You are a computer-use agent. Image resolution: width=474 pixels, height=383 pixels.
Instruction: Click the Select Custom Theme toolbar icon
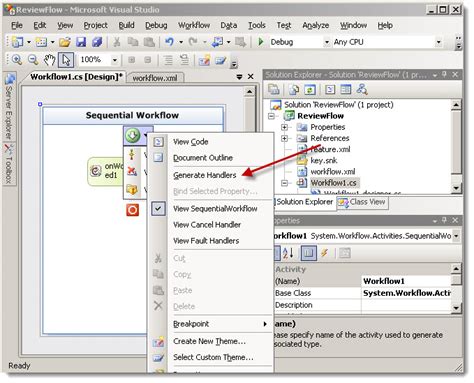(220, 60)
